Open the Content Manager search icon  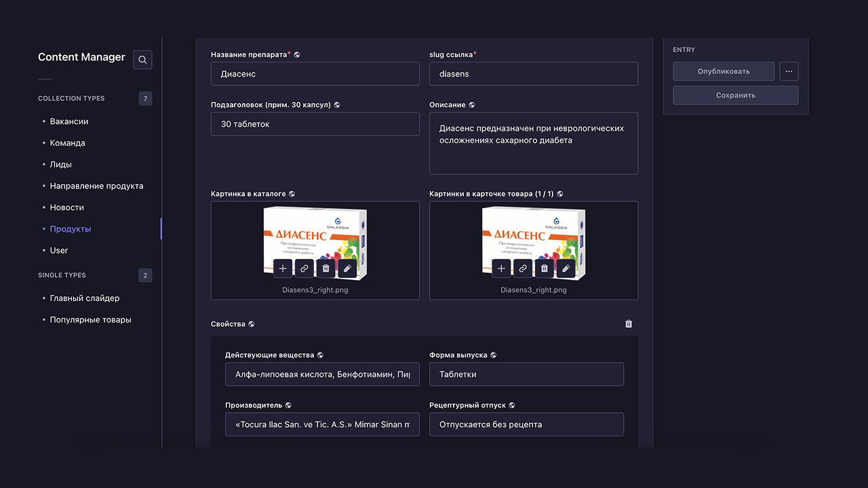coord(142,60)
